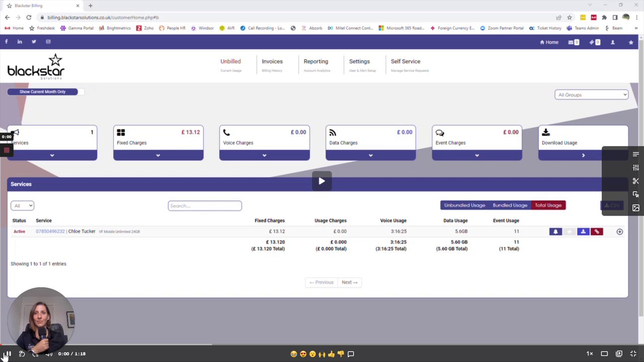Click the rewind icon in video player
Image resolution: width=644 pixels, height=362 pixels.
(x=22, y=354)
